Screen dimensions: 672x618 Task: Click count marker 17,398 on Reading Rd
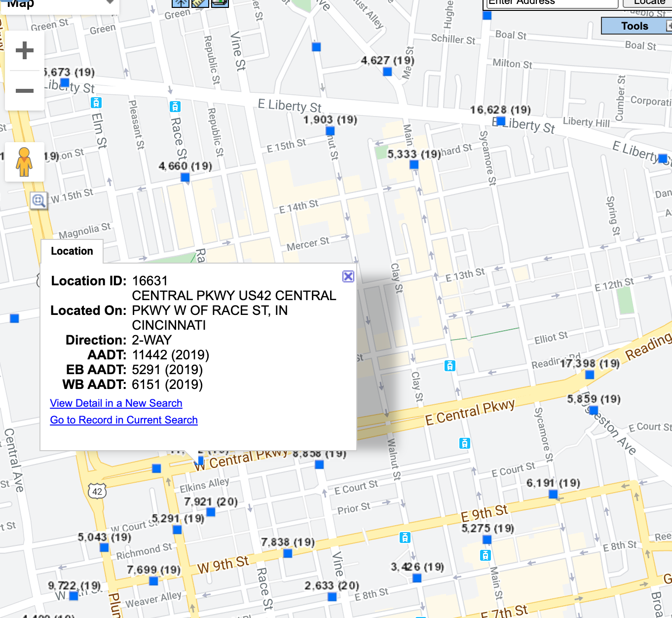point(589,375)
